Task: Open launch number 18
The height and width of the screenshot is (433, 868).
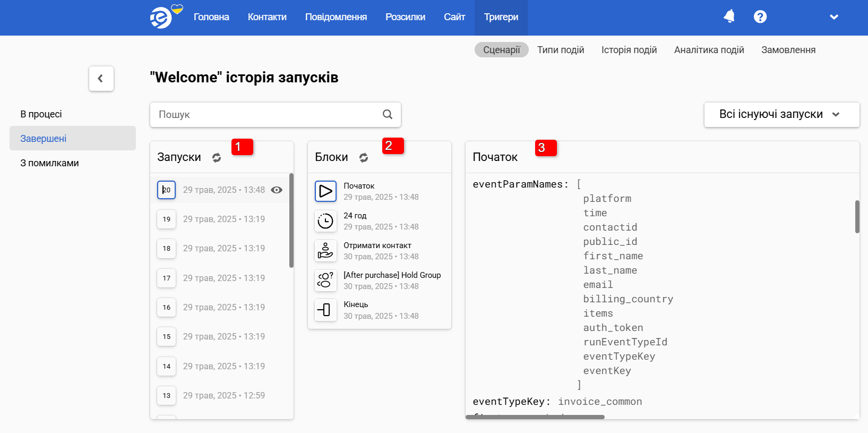Action: [166, 249]
